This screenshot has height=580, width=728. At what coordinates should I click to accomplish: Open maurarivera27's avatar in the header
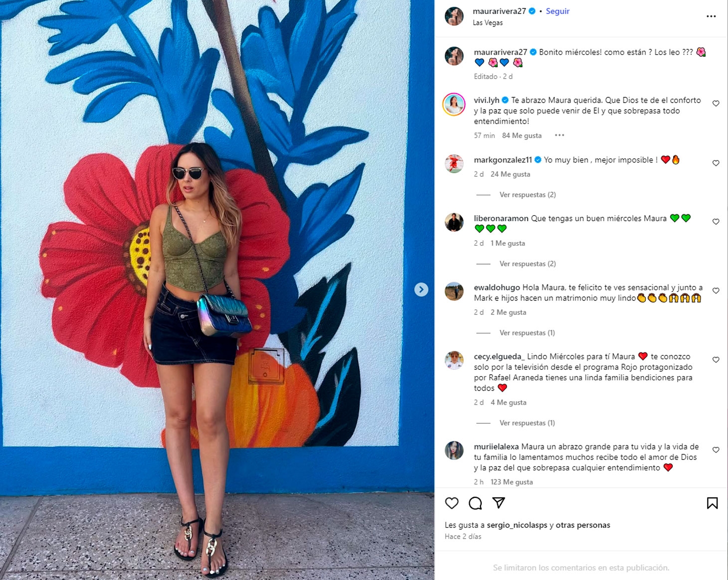tap(454, 16)
